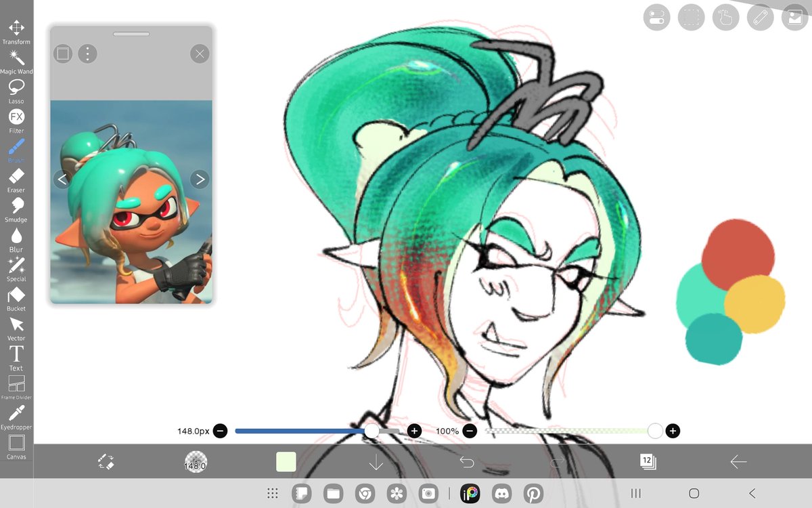This screenshot has width=812, height=508.
Task: Pick the Eyedropper tool
Action: point(16,418)
